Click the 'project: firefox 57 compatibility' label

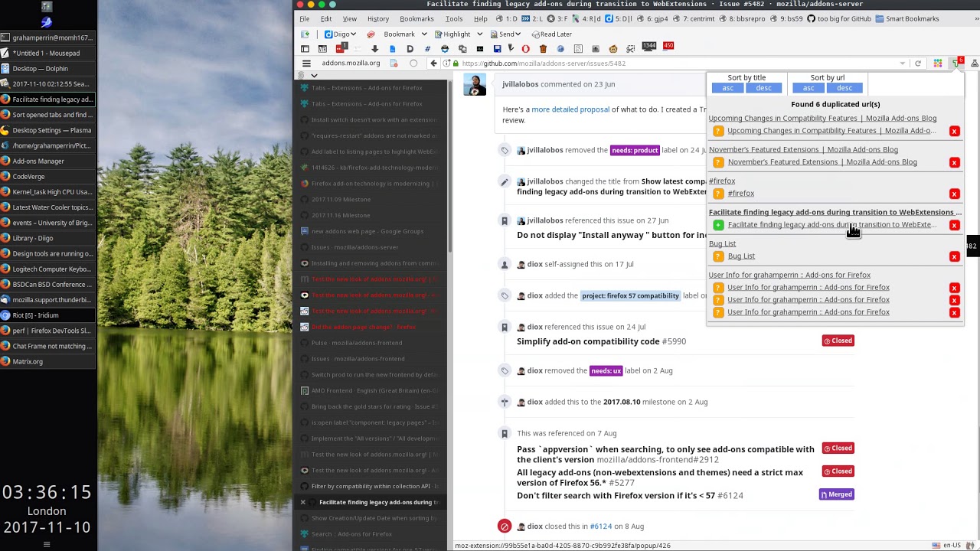(x=630, y=295)
